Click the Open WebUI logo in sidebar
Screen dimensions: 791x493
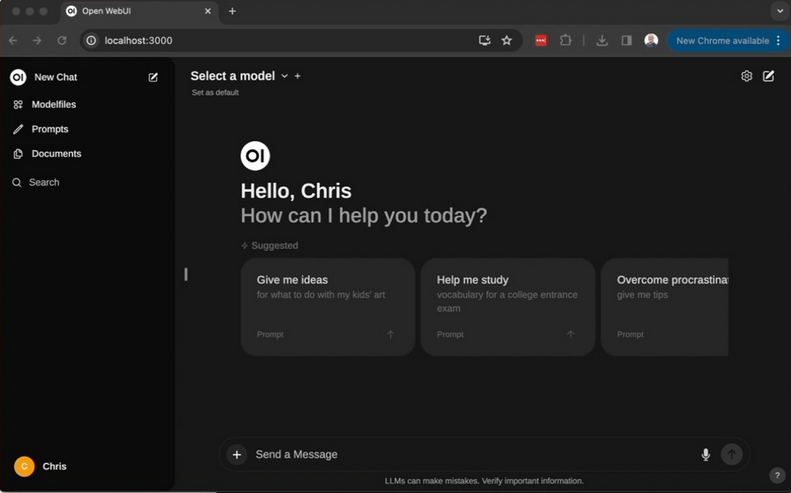point(18,77)
